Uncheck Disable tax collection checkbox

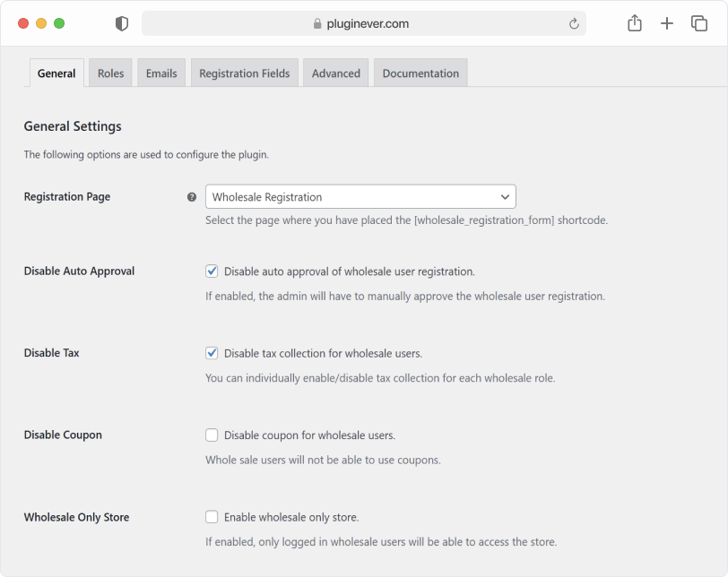coord(212,353)
